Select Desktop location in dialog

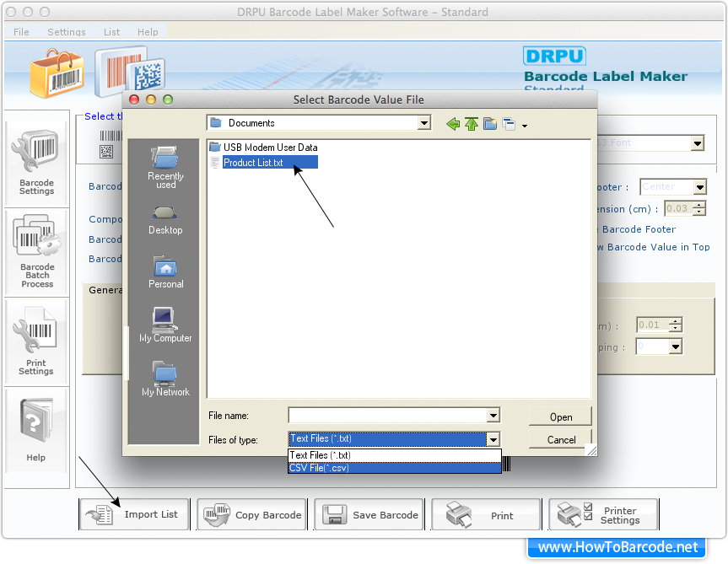[165, 221]
